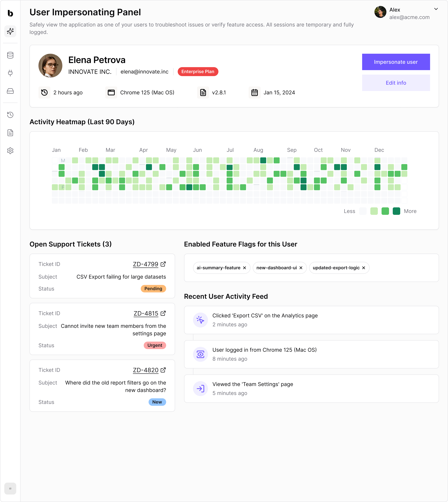448x502 pixels.
Task: Remove the new-dashboard-ui flag
Action: (301, 268)
